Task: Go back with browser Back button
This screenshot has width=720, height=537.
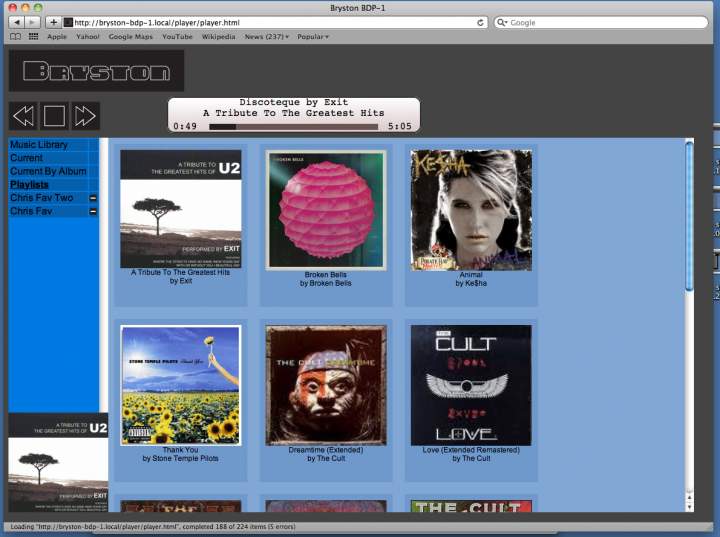Action: 17,22
